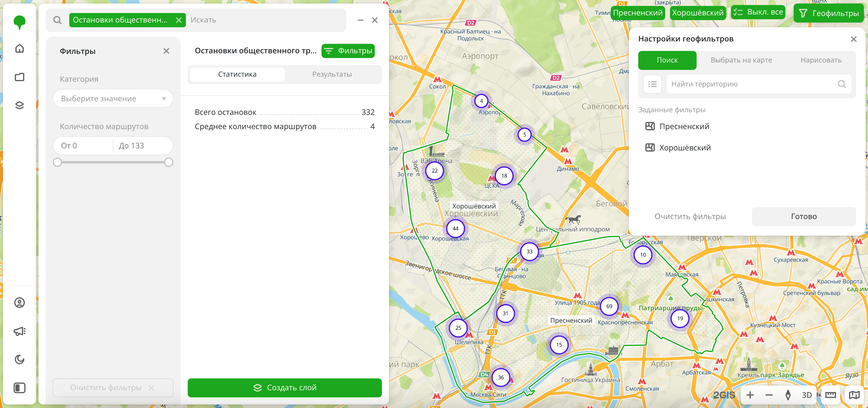Toggle the Пресненский geofilter chip
This screenshot has height=408, width=868.
tap(637, 13)
